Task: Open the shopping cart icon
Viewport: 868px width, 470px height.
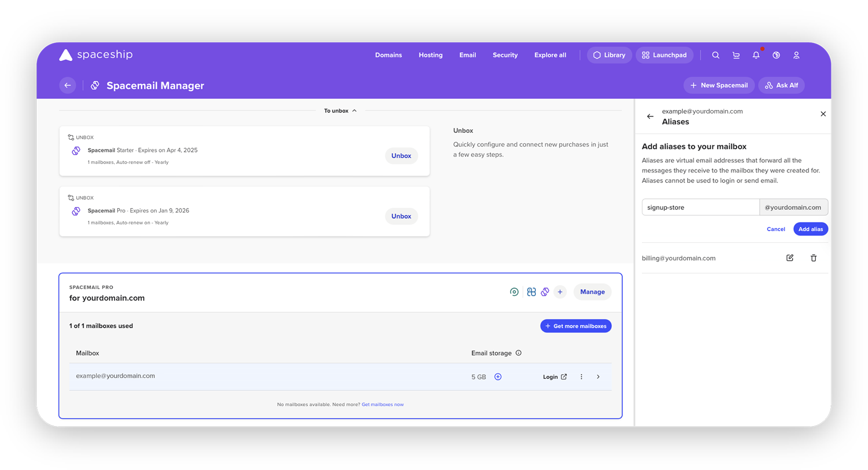Action: point(736,55)
